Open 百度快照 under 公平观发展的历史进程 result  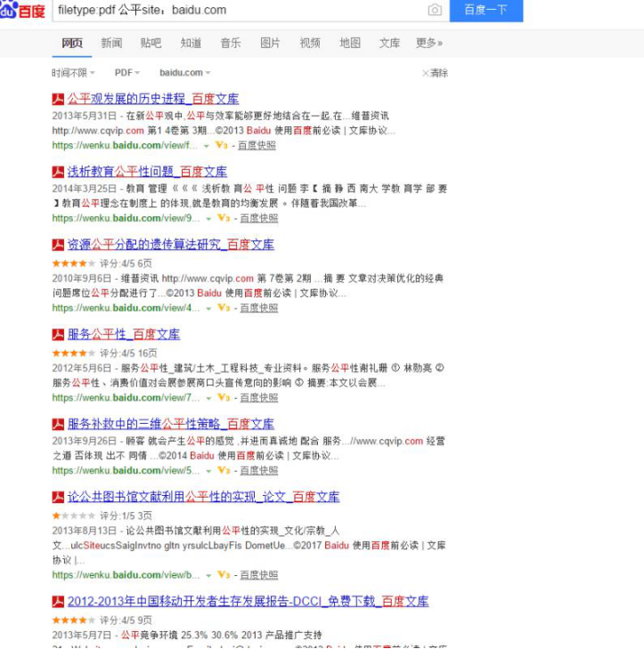click(257, 145)
